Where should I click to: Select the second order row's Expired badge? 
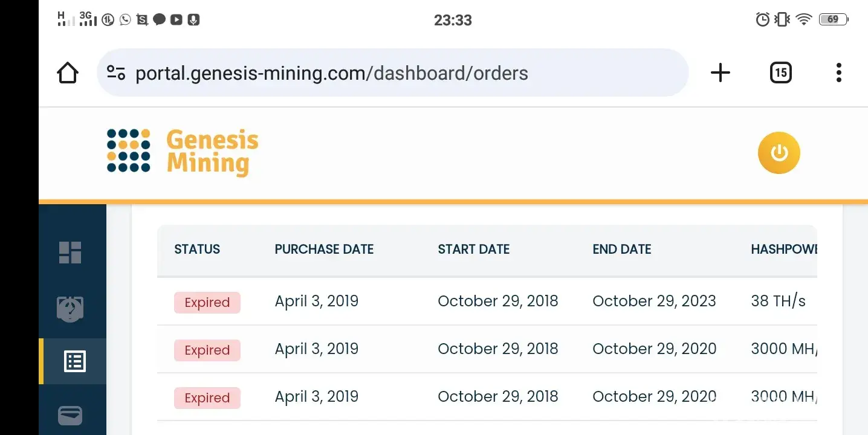[x=207, y=350]
